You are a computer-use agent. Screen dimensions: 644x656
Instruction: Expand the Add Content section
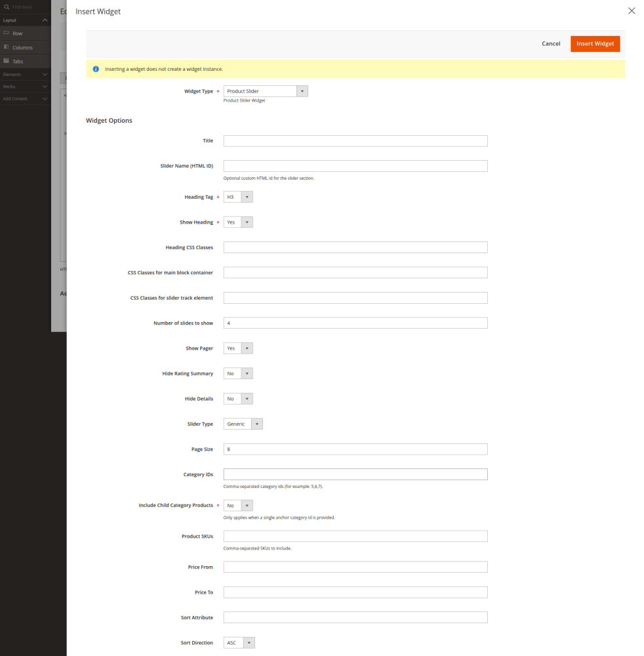(x=45, y=99)
